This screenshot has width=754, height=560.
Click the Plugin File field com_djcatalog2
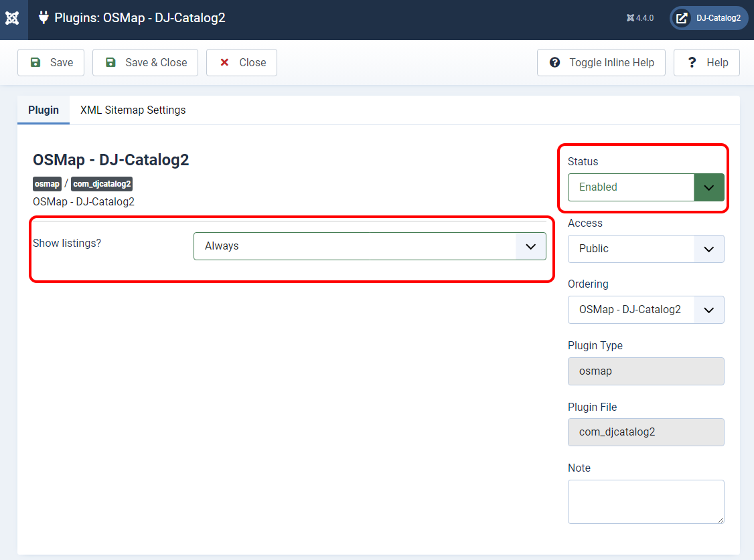click(646, 432)
